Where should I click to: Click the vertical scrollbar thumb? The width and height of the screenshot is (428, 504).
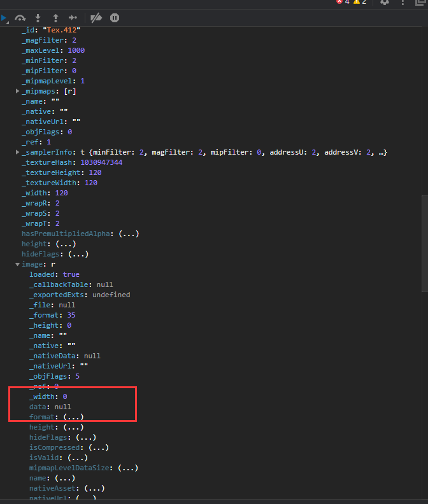click(425, 243)
